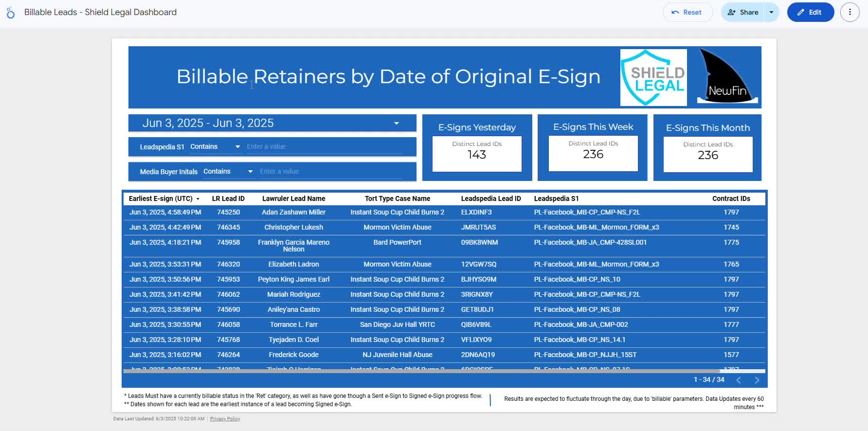Click the Reset button

pyautogui.click(x=687, y=12)
